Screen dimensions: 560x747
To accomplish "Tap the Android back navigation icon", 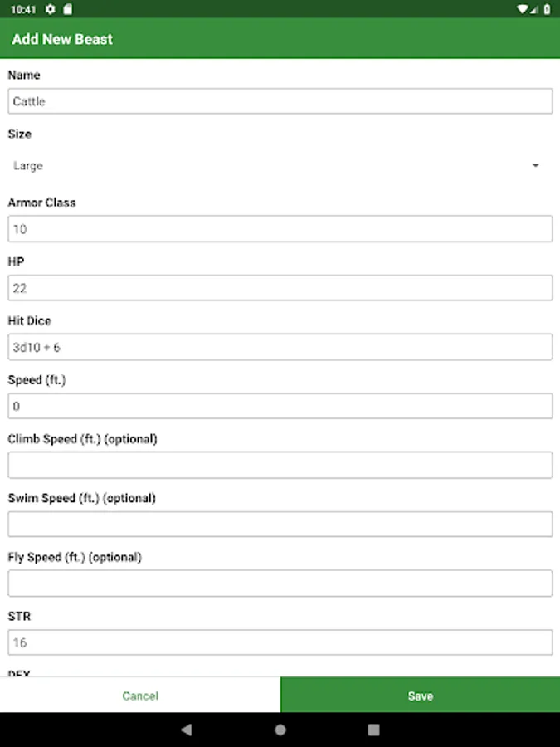I will click(186, 730).
